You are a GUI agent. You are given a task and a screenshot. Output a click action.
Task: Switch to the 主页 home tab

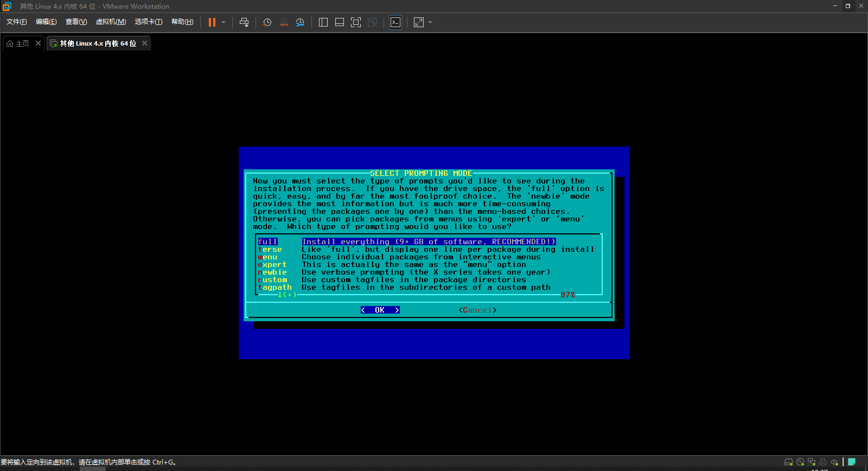(x=18, y=43)
